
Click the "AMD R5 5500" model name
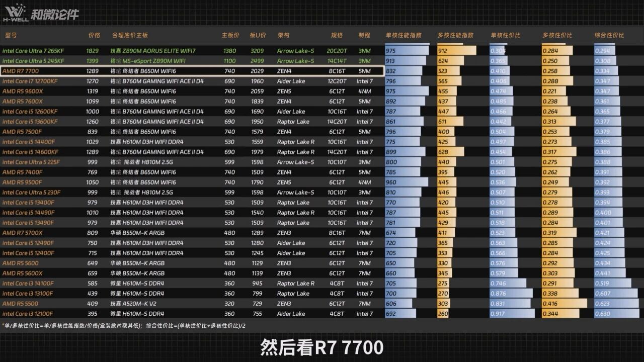(x=21, y=304)
